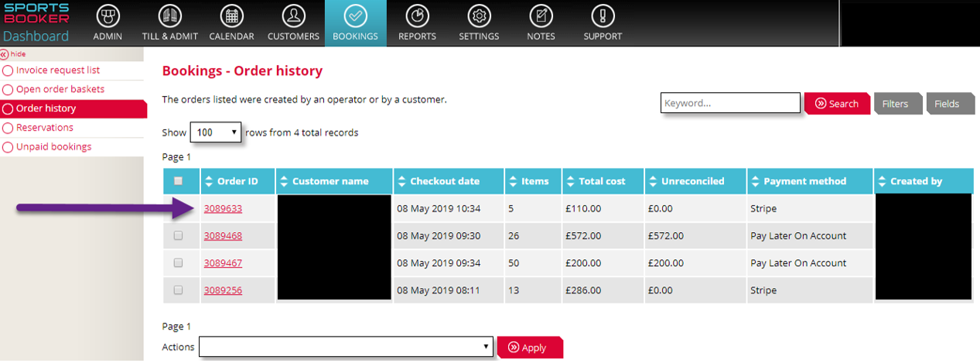
Task: Tick checkbox for order 3089467
Action: pyautogui.click(x=179, y=262)
